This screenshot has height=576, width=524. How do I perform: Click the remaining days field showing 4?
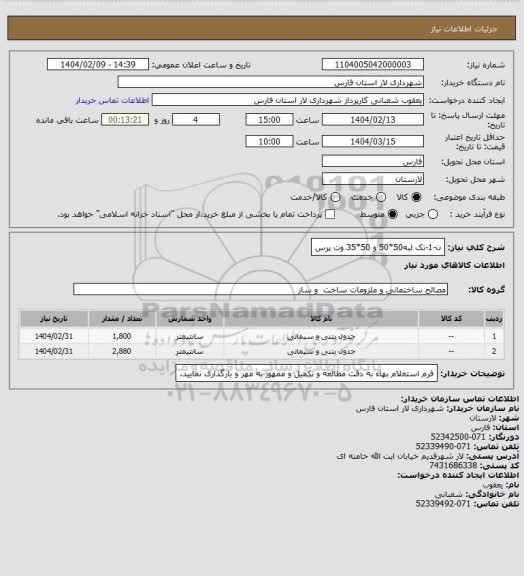(x=196, y=120)
